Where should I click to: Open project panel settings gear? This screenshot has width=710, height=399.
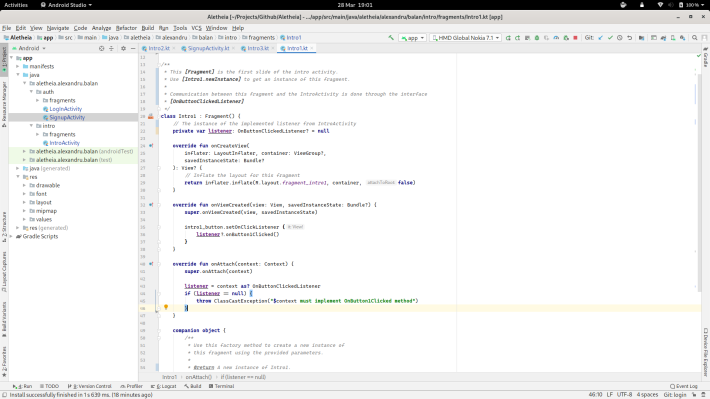coord(123,48)
